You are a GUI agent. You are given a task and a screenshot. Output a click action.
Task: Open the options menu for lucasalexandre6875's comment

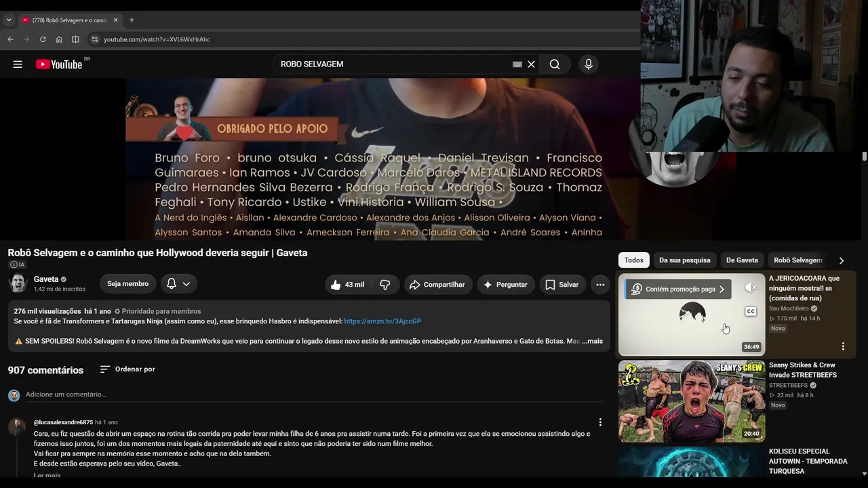(600, 422)
